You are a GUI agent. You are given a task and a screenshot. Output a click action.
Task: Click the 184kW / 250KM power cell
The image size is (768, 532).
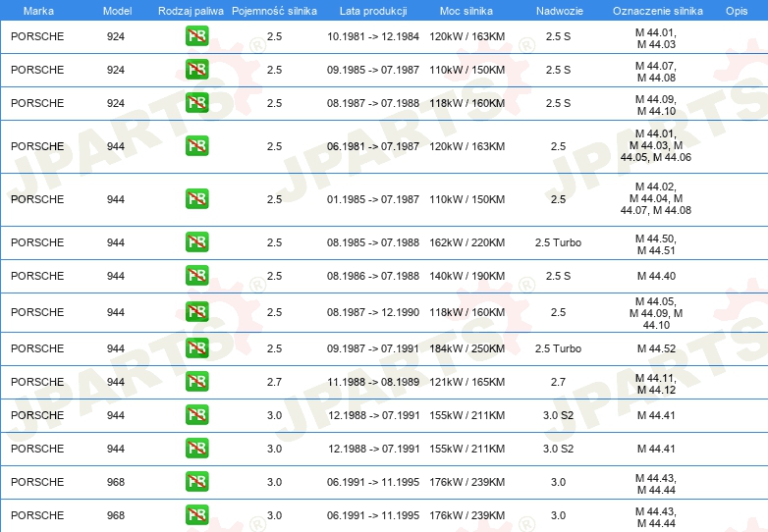pos(466,348)
